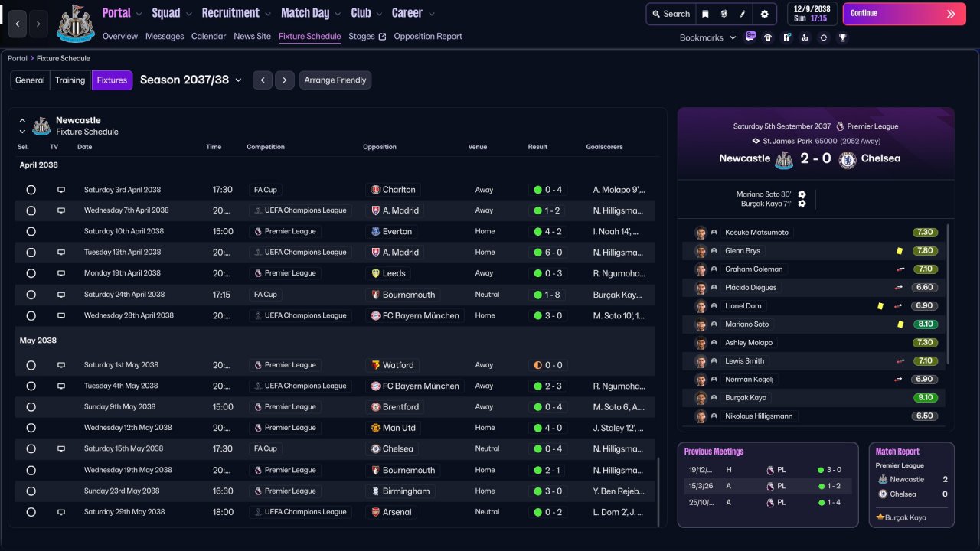Select the Man Utd fixture radio button
980x551 pixels.
tap(31, 428)
